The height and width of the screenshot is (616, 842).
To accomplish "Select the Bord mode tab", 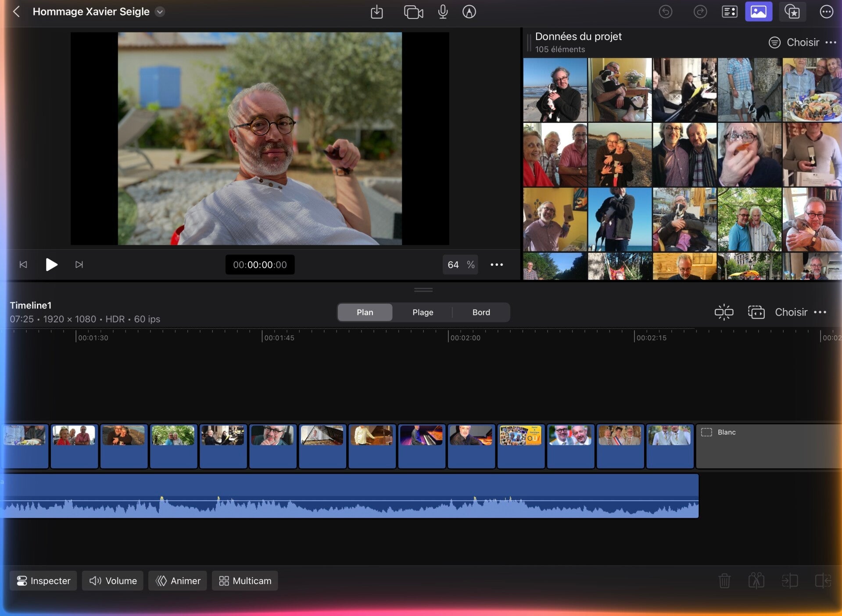I will click(x=481, y=312).
